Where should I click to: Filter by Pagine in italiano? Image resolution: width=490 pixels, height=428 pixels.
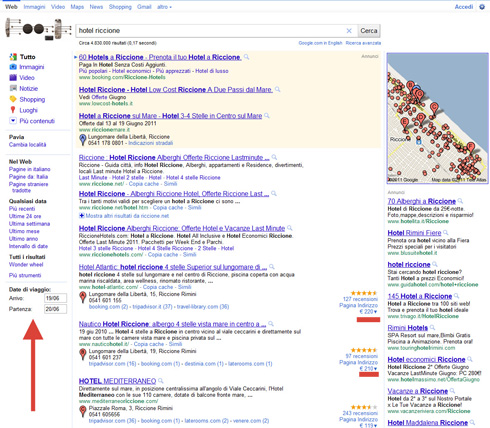29,169
